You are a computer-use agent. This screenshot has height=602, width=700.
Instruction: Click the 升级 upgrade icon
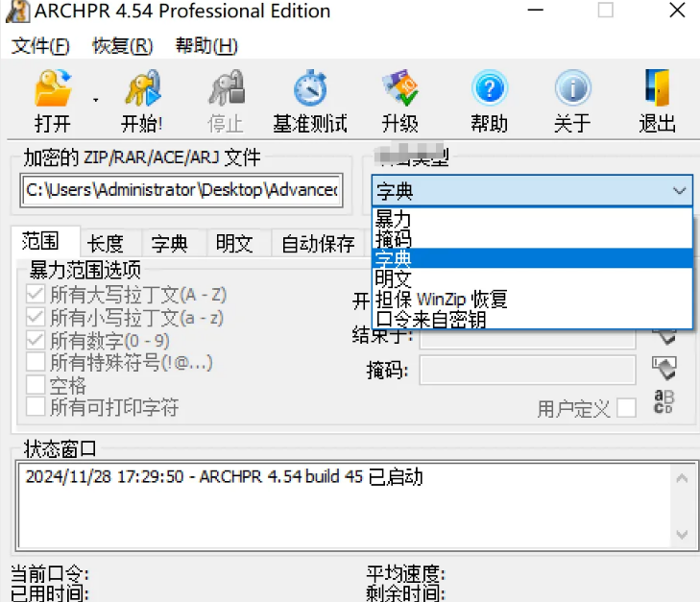(x=400, y=88)
